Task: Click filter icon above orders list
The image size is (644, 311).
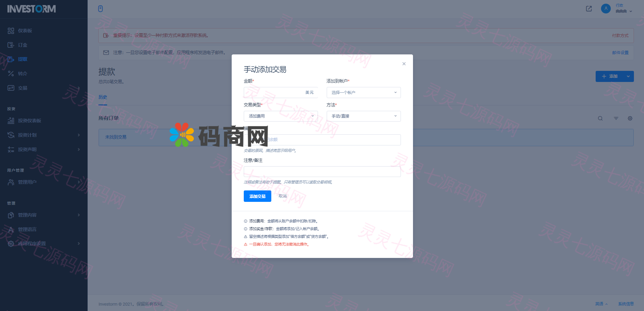Action: [x=616, y=118]
